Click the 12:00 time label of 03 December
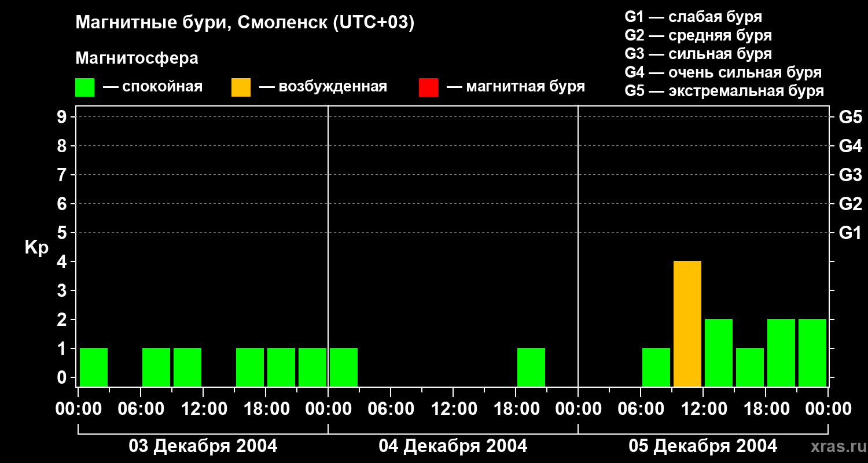This screenshot has width=868, height=463. (x=203, y=409)
